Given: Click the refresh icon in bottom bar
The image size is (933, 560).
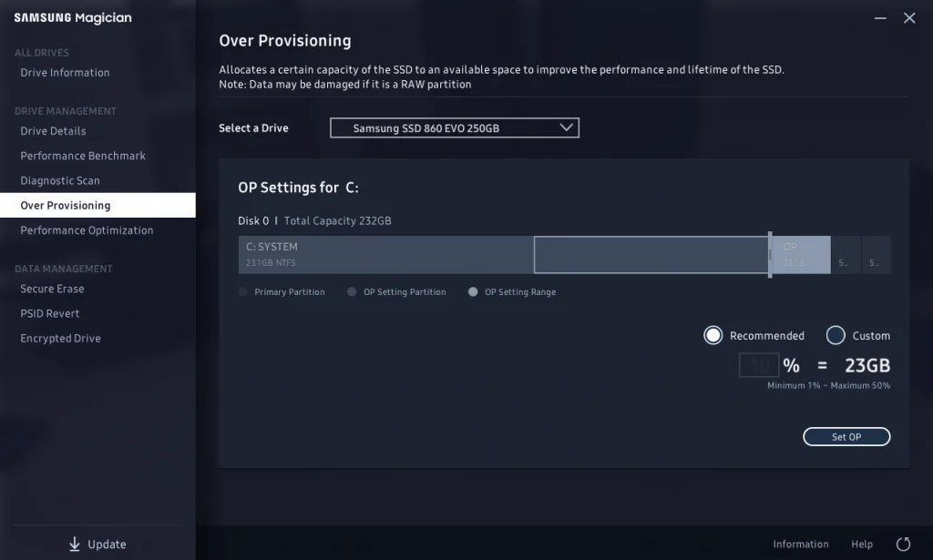Looking at the screenshot, I should [903, 544].
